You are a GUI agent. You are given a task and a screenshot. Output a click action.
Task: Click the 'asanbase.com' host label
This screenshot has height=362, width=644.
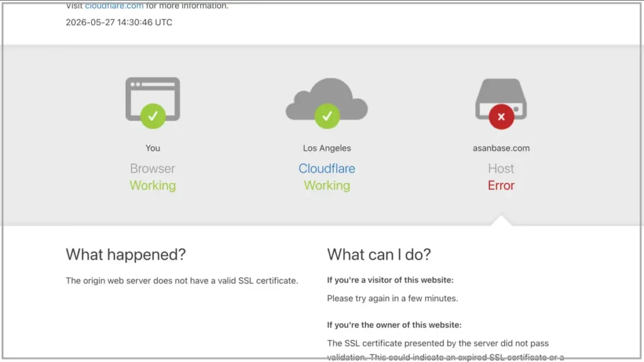tap(501, 148)
